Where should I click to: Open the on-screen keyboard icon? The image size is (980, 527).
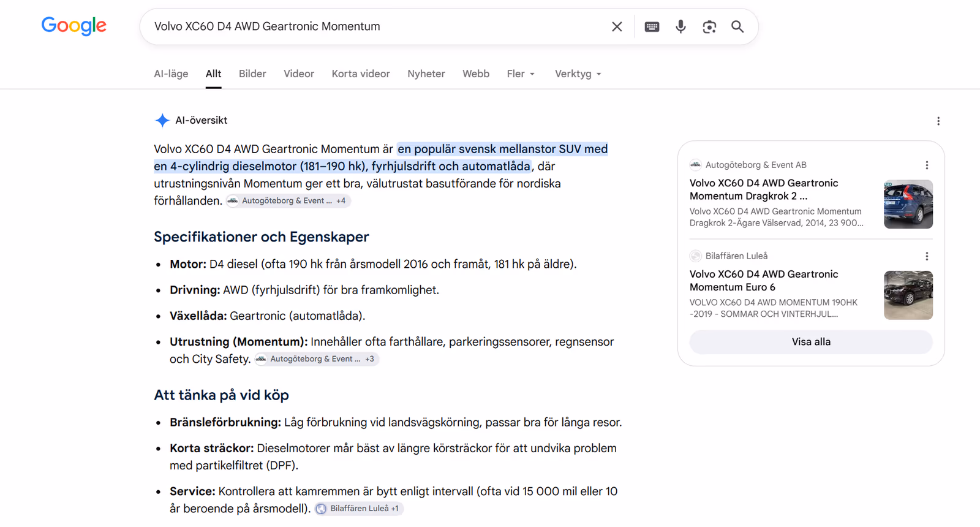(652, 26)
